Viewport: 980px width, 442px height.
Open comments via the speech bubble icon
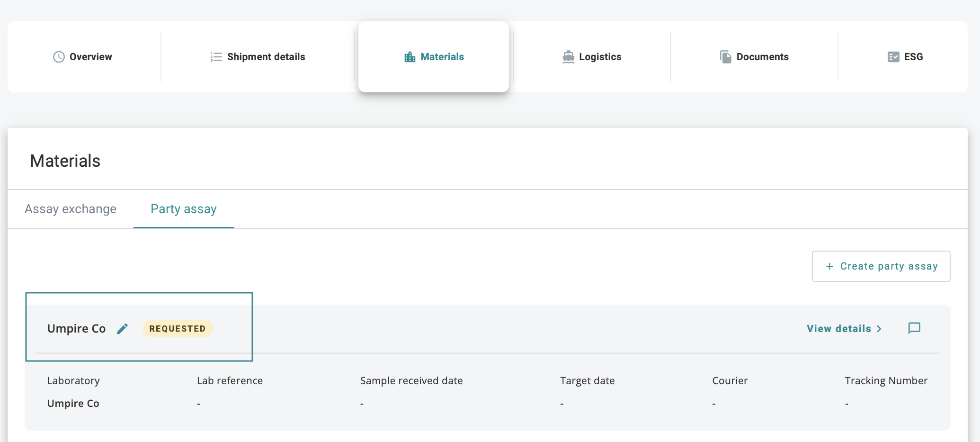pyautogui.click(x=914, y=328)
